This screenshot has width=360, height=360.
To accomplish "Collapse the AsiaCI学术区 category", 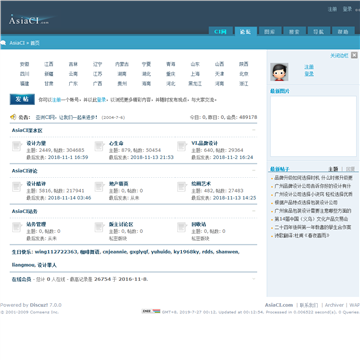I will click(x=254, y=130).
